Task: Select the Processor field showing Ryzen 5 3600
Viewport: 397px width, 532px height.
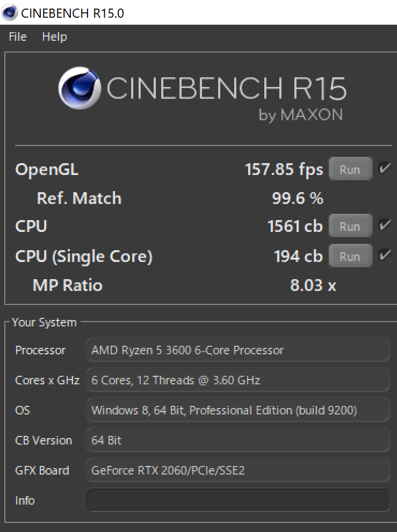Action: tap(237, 351)
